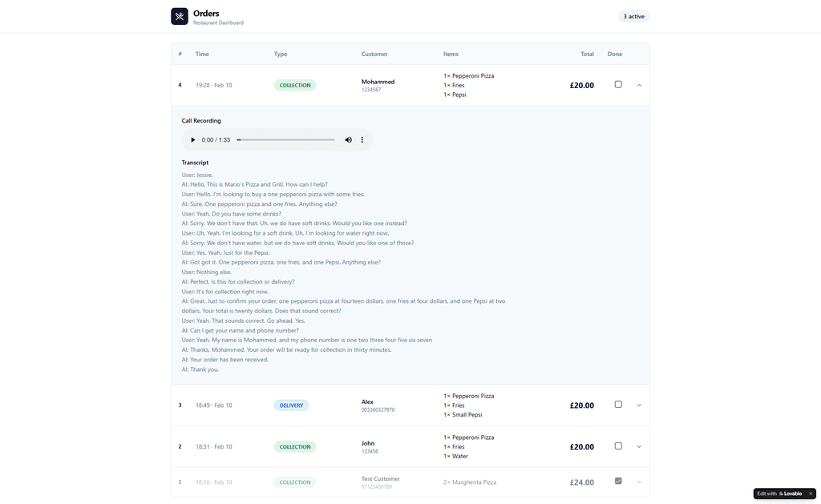Click the 18:49 · Feb 10 time

[x=213, y=405]
